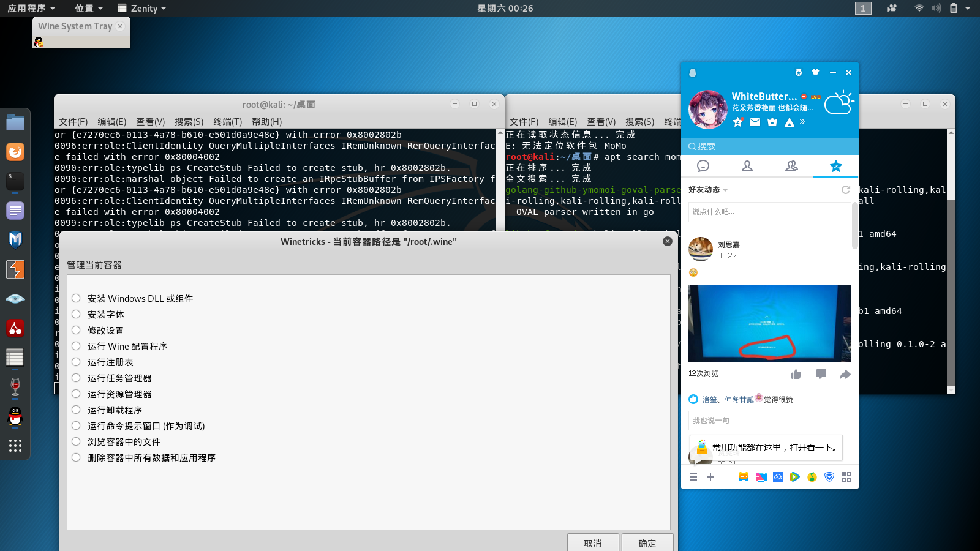Viewport: 980px width, 551px height.
Task: Open Zenity app menu in top panel
Action: (x=142, y=8)
